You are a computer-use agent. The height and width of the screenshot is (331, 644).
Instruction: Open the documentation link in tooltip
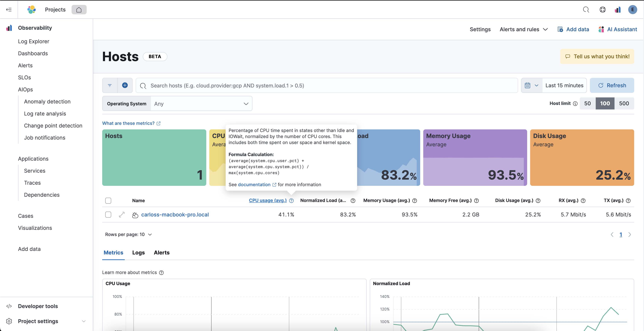257,185
